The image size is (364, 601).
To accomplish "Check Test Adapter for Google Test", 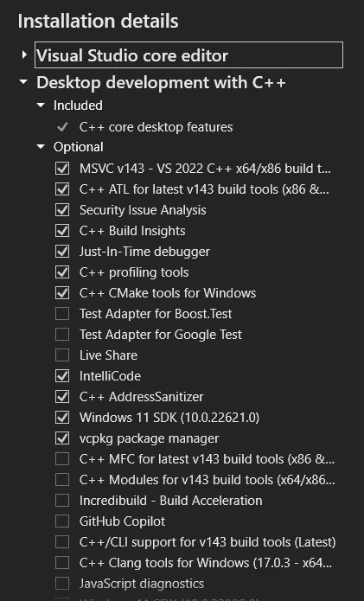I will pos(62,335).
